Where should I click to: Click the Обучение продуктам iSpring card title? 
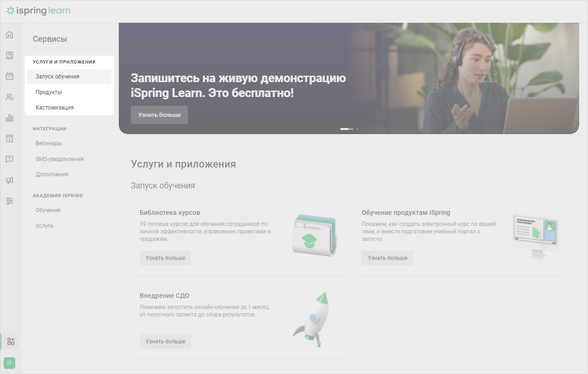pos(406,213)
